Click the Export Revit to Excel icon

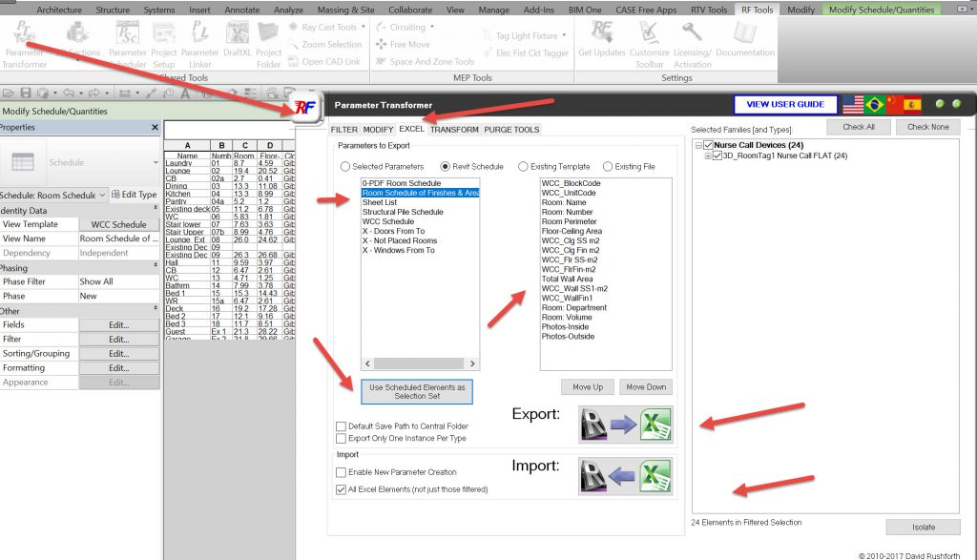pyautogui.click(x=625, y=423)
